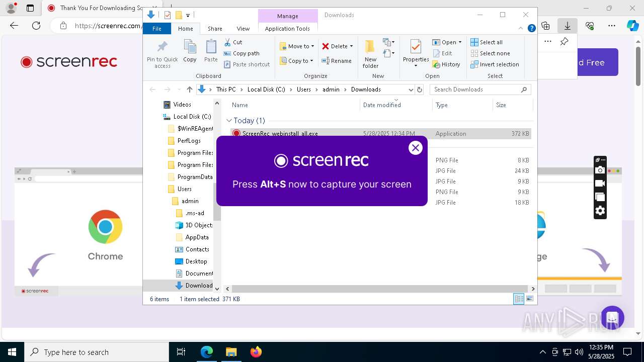
Task: Click the file list horizontal scrollbar
Action: pyautogui.click(x=380, y=289)
